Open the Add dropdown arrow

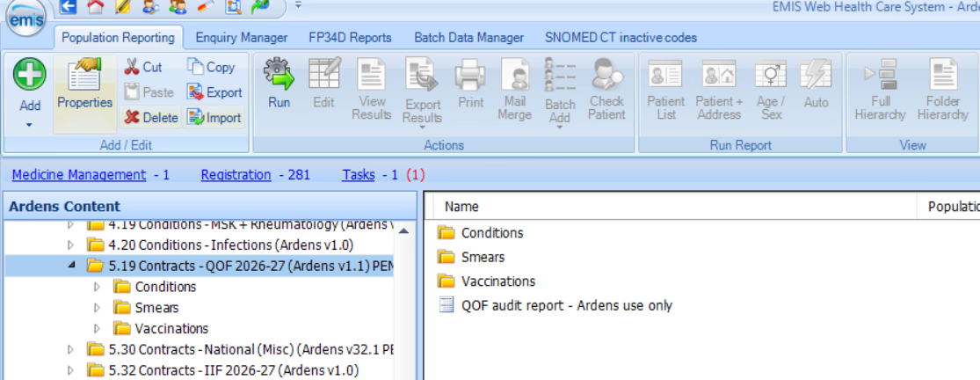29,124
